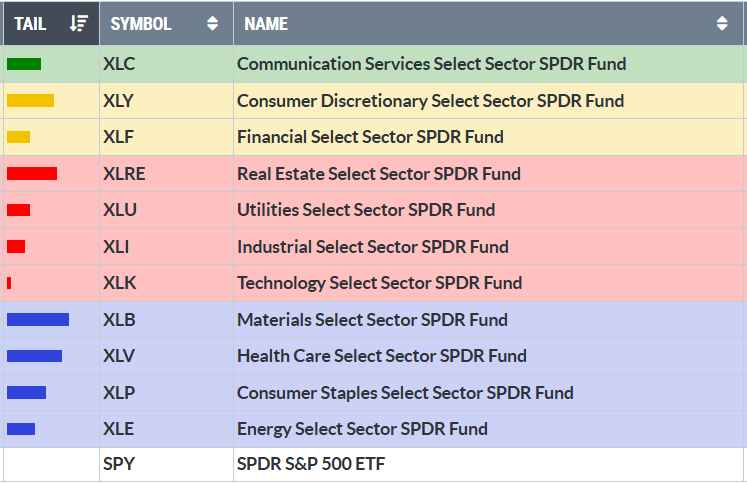This screenshot has height=483, width=747.
Task: Click the TAIL column header
Action: click(x=31, y=23)
